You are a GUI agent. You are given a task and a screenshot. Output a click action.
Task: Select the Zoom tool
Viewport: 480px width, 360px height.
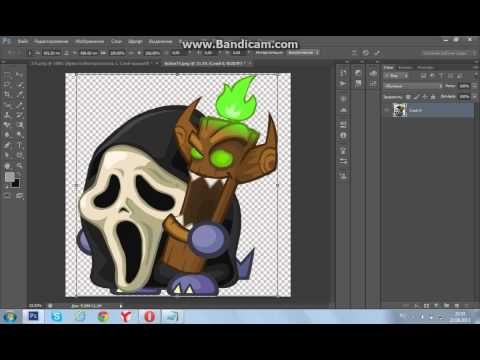click(x=20, y=166)
